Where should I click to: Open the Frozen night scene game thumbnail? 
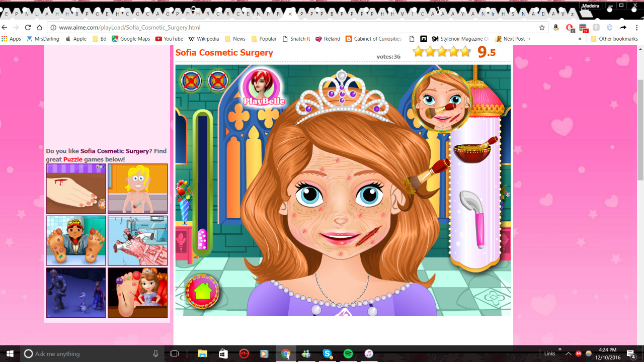76,293
